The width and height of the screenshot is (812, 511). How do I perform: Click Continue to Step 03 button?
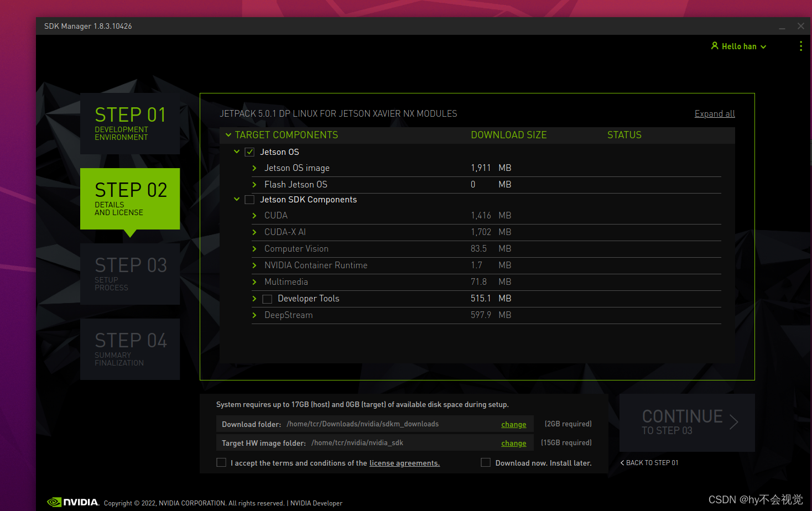(687, 423)
